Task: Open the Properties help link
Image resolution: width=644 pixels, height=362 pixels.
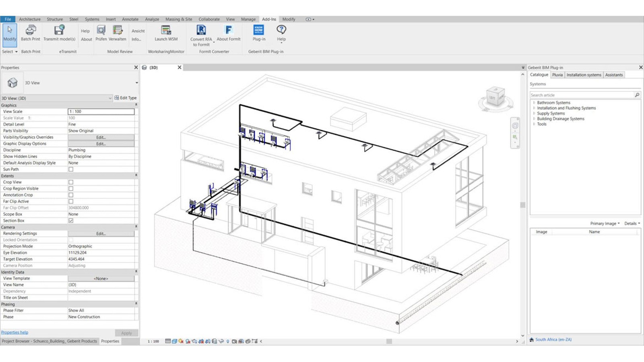Action: (x=14, y=332)
